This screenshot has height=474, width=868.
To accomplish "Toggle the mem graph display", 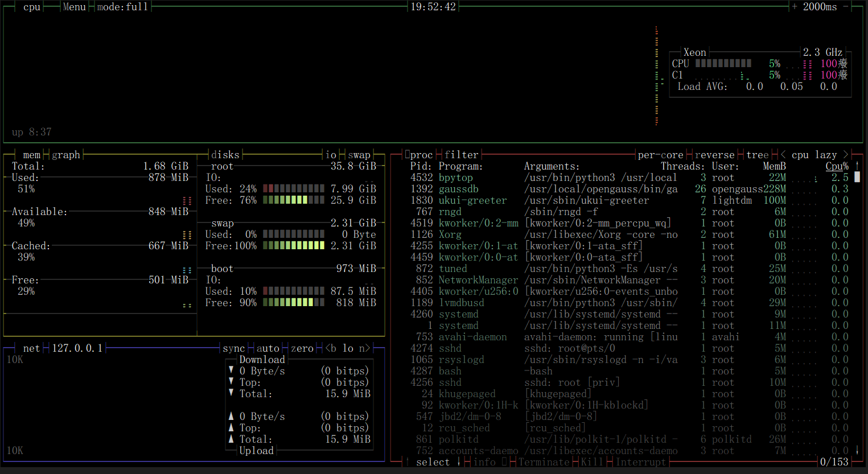I will 66,155.
